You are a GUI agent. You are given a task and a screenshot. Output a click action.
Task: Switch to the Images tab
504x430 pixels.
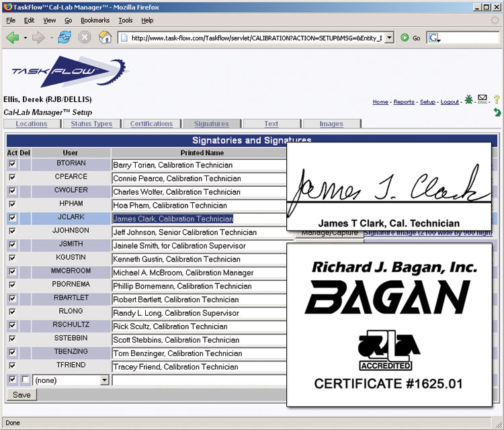point(331,124)
